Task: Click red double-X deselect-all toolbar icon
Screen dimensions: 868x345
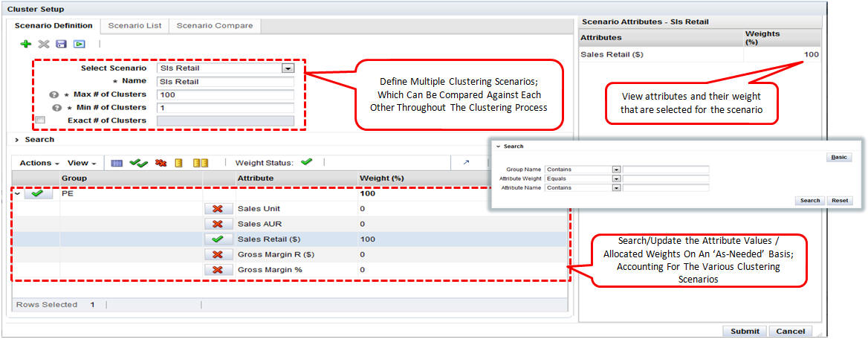Action: (x=161, y=164)
